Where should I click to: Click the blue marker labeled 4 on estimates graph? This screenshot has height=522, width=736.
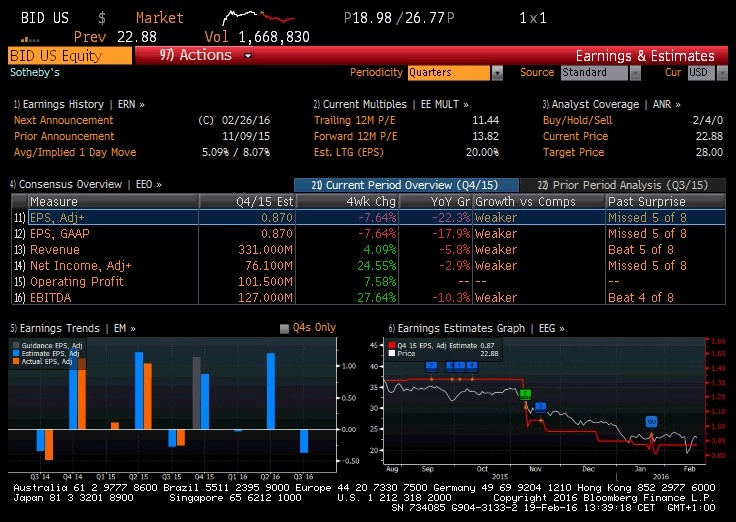click(x=471, y=366)
